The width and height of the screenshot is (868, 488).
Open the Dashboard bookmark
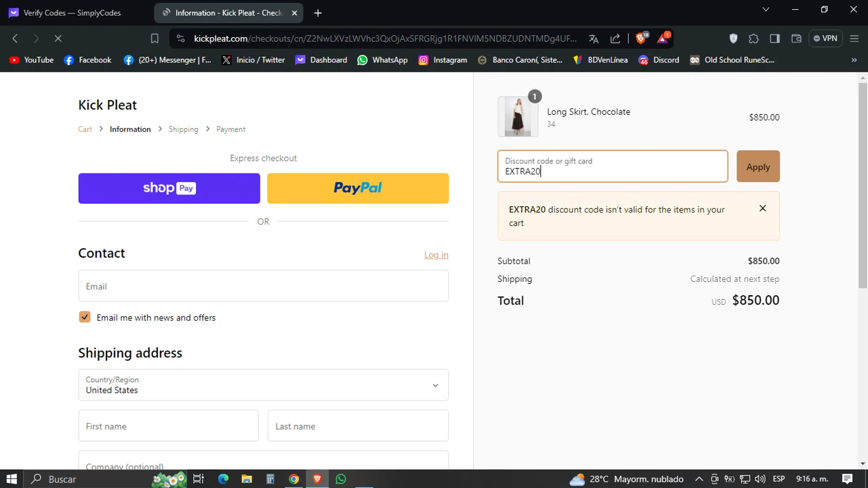click(321, 60)
